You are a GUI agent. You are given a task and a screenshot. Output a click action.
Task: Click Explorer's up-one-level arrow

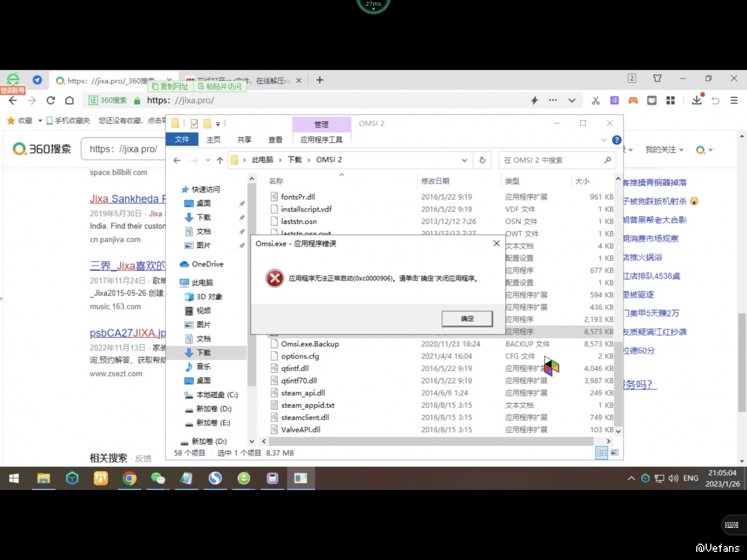220,160
